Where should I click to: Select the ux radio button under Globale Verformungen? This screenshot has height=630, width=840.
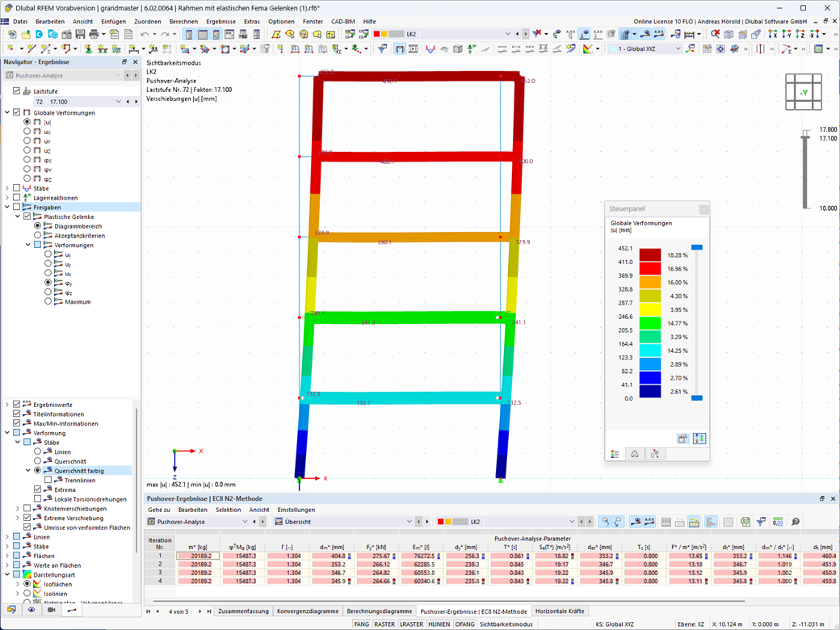(27, 131)
